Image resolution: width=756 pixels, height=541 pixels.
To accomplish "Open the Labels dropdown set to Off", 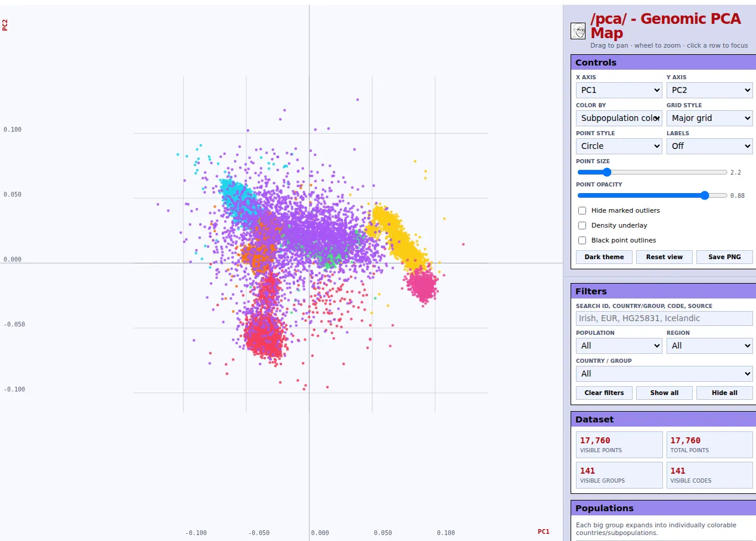I will coord(709,146).
